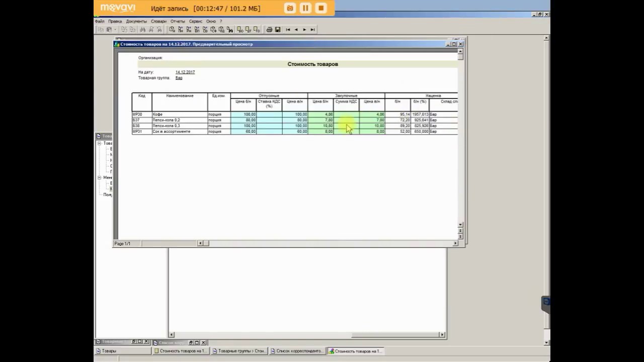
Task: Select the Пол… tree item
Action: click(108, 195)
